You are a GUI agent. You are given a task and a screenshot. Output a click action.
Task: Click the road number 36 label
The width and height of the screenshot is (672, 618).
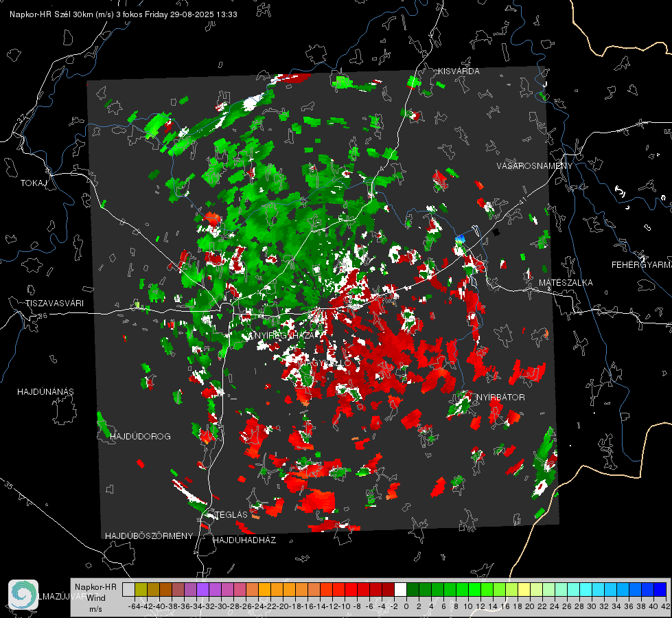[x=43, y=316]
